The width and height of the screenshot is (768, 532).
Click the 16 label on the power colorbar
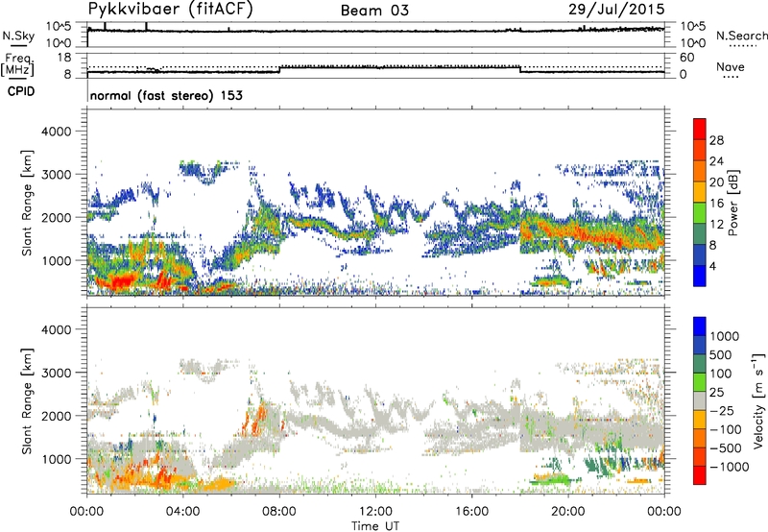coord(716,204)
